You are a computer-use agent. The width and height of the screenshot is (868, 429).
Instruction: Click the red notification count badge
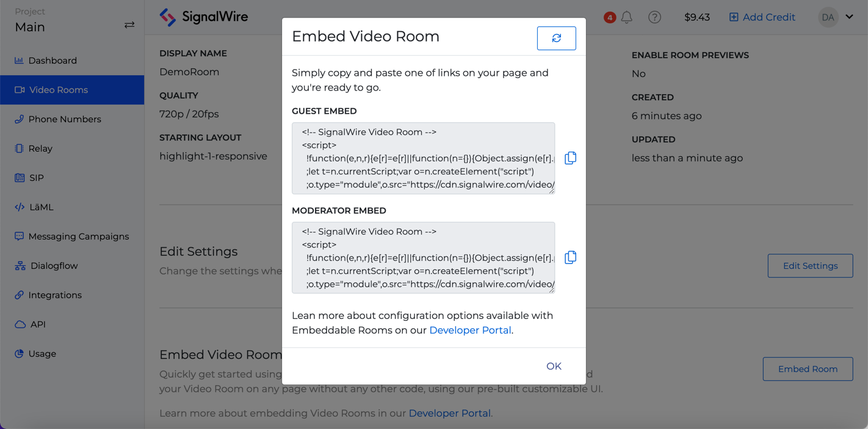click(x=609, y=17)
